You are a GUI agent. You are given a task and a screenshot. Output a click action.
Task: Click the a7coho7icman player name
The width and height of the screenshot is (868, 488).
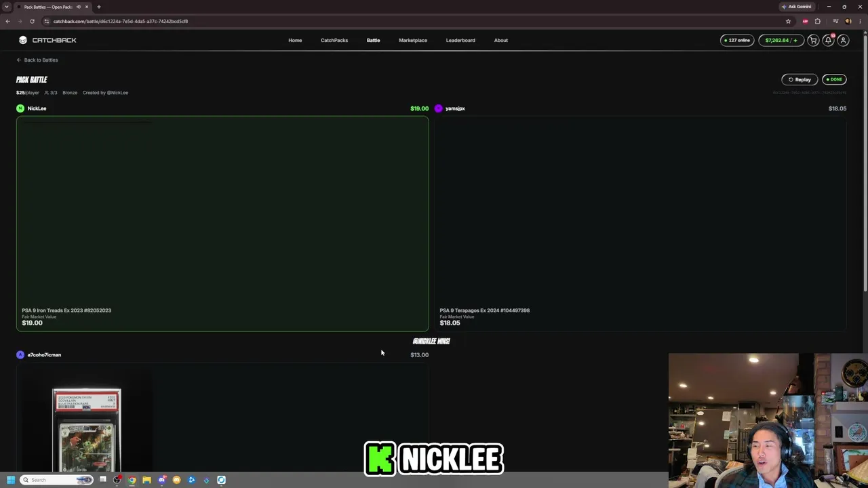pos(44,354)
